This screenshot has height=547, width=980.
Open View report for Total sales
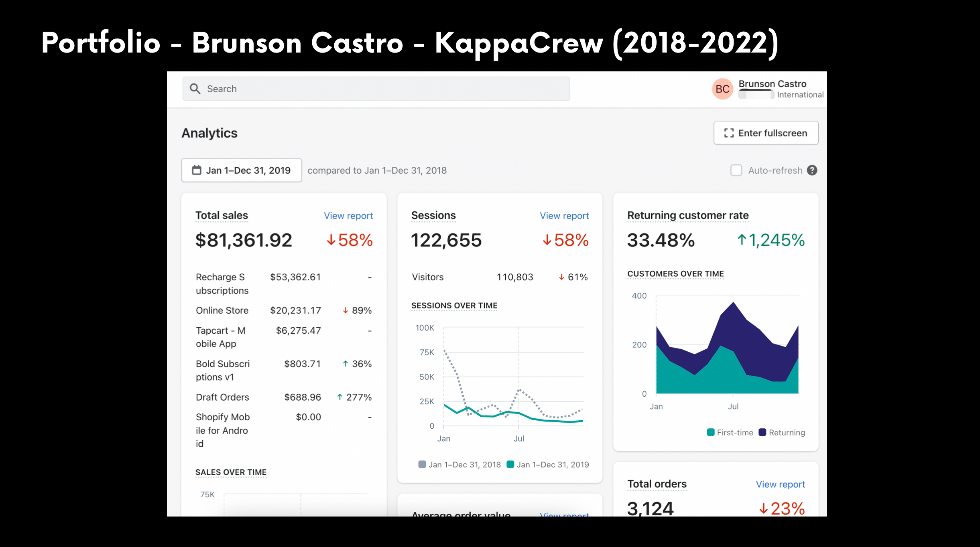point(348,216)
